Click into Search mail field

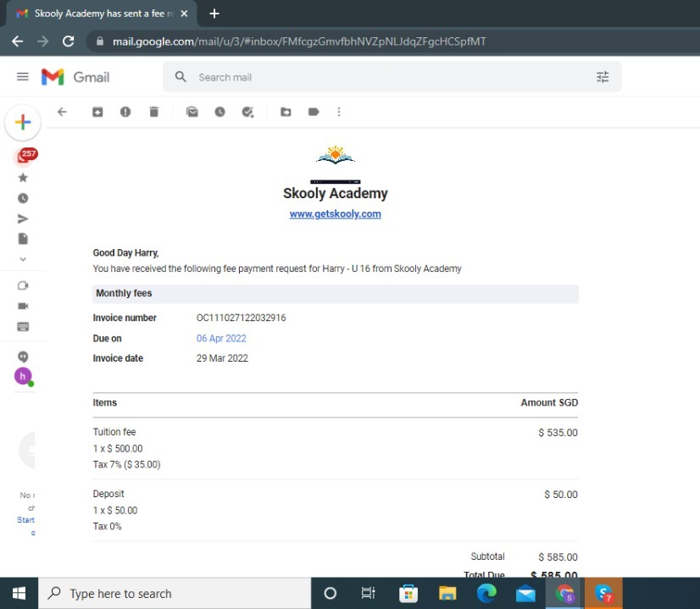click(393, 77)
